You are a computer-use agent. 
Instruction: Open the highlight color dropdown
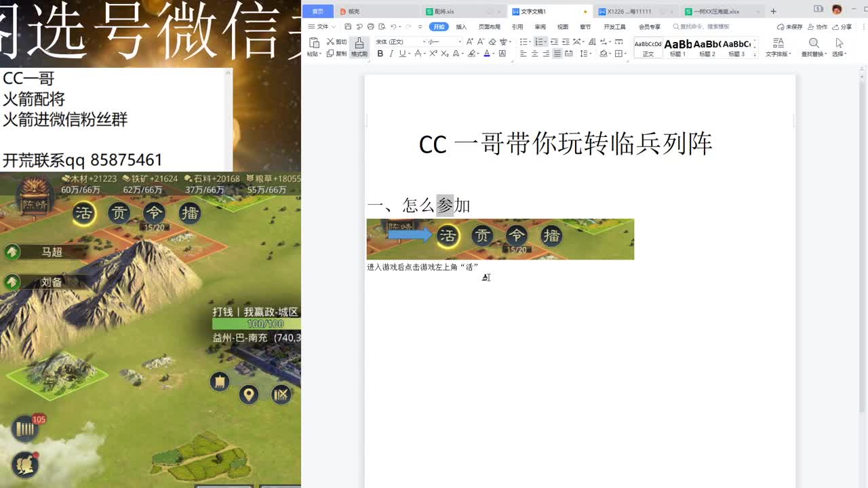click(x=479, y=54)
